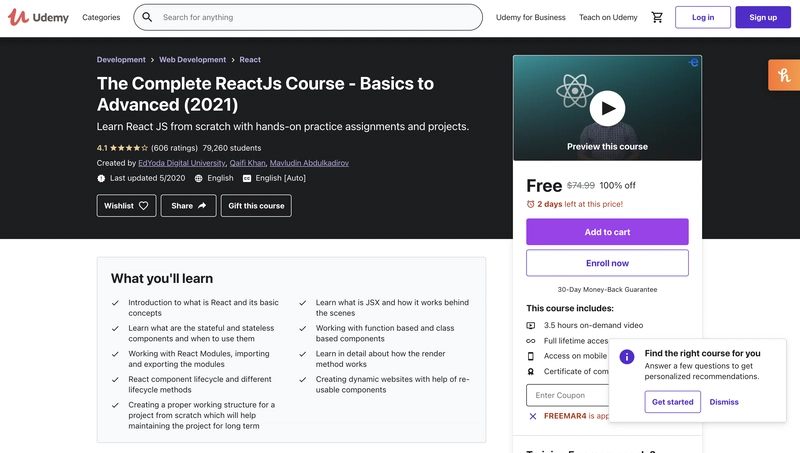Viewport: 800px width, 453px height.
Task: Click the struck-through $74.99 price
Action: coord(581,186)
